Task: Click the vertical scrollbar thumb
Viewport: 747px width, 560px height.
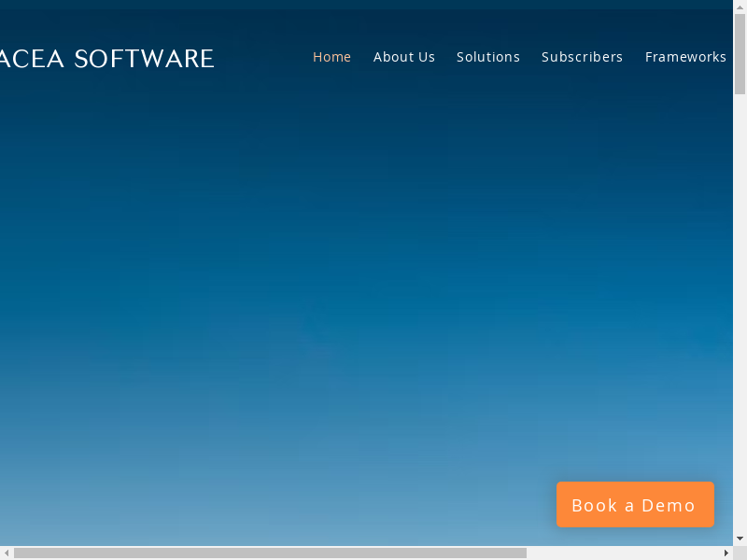Action: (x=740, y=54)
